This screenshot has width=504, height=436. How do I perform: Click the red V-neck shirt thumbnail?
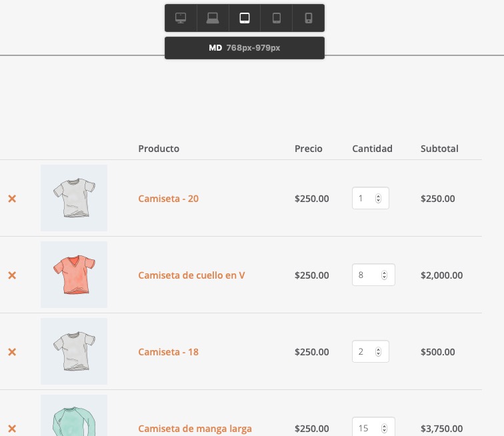click(x=74, y=275)
